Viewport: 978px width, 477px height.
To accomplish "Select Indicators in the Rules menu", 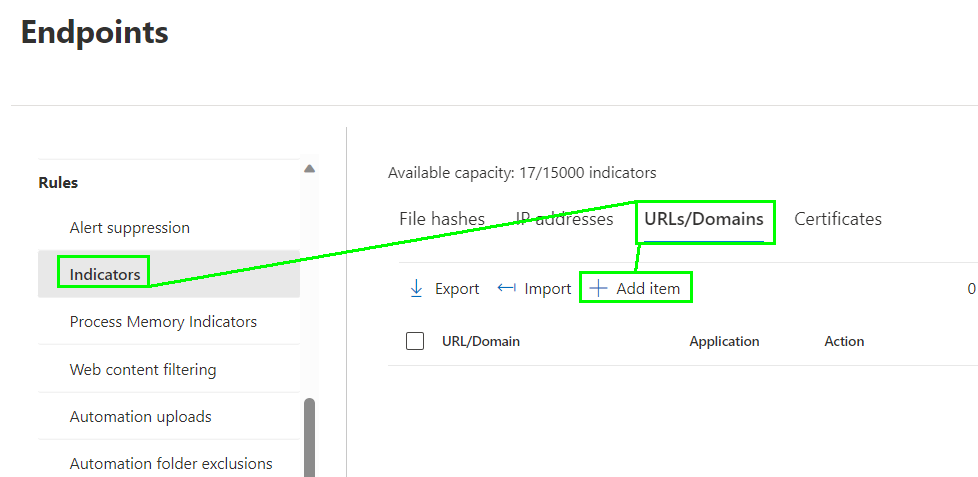I will [104, 274].
